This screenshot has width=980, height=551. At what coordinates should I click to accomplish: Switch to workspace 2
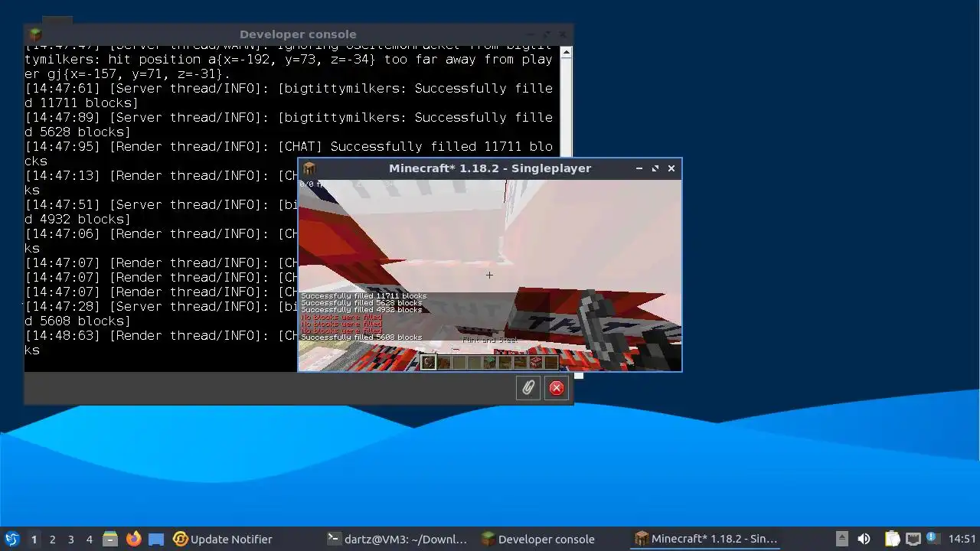[x=52, y=539]
